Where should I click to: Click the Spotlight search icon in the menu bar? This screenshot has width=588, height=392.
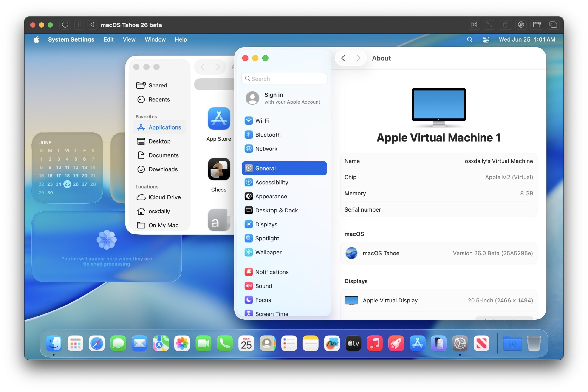click(470, 39)
